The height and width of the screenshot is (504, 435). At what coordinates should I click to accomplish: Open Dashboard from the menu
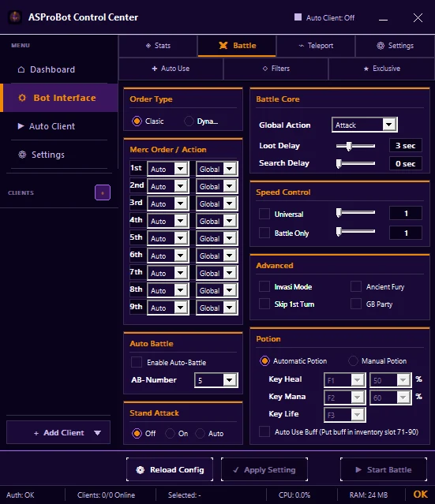(58, 69)
